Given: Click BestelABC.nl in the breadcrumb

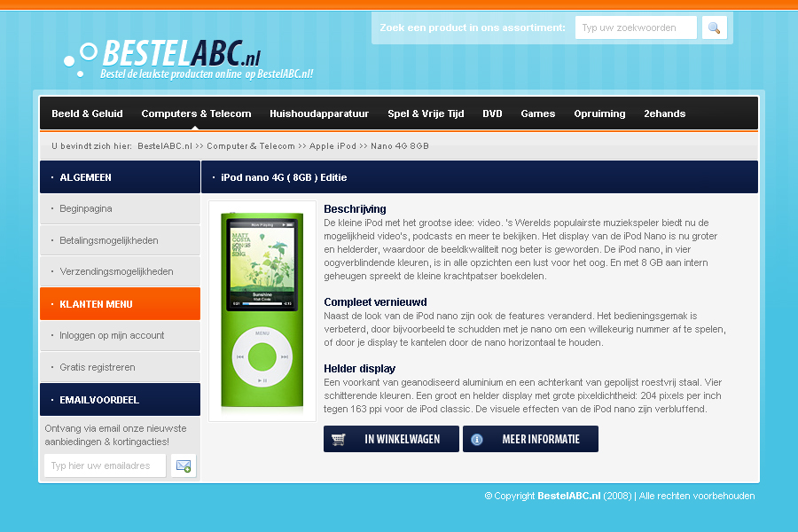Looking at the screenshot, I should point(165,146).
